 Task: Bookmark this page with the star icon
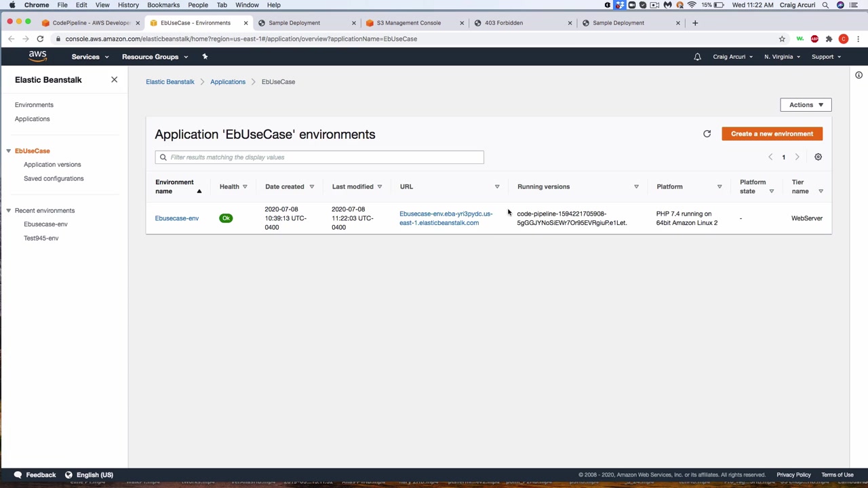[782, 39]
